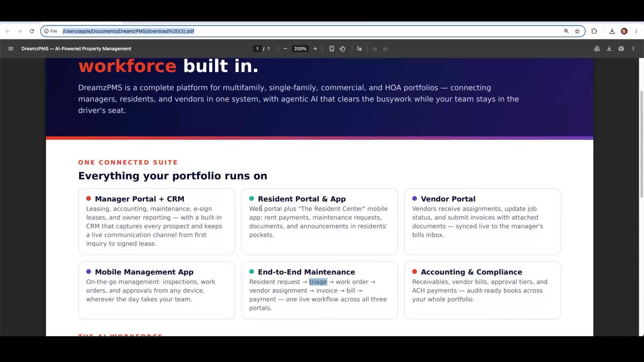Click the 'Mobile Management App' card title
Viewport: 644px width, 362px height.
(x=144, y=272)
